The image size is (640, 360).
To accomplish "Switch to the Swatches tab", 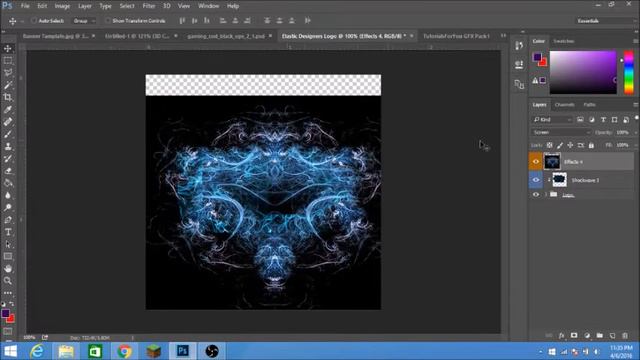I will (x=563, y=41).
